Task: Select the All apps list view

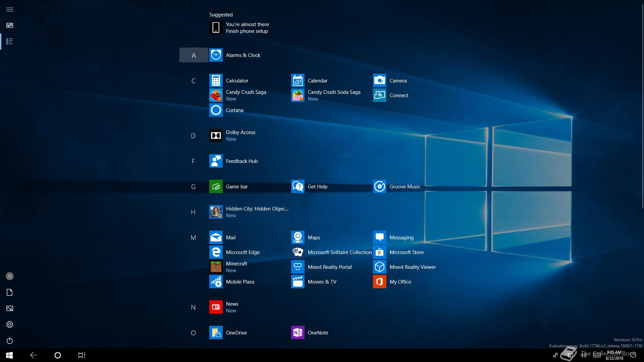Action: (x=10, y=42)
